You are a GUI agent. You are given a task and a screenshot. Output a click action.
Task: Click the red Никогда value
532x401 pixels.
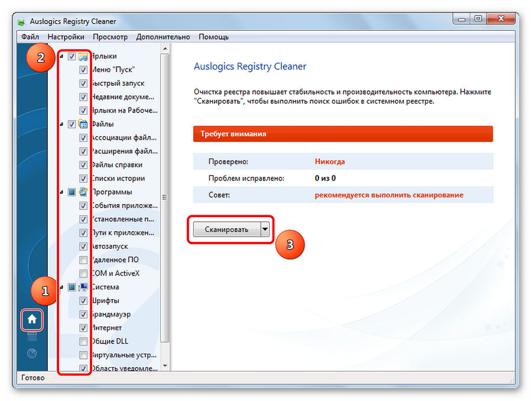click(x=330, y=161)
